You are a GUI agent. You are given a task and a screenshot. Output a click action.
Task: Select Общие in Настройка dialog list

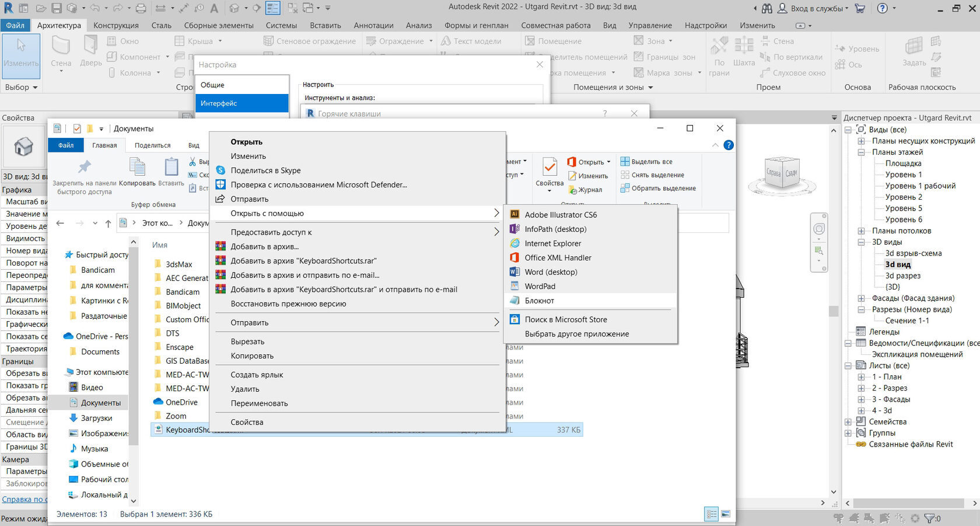242,85
